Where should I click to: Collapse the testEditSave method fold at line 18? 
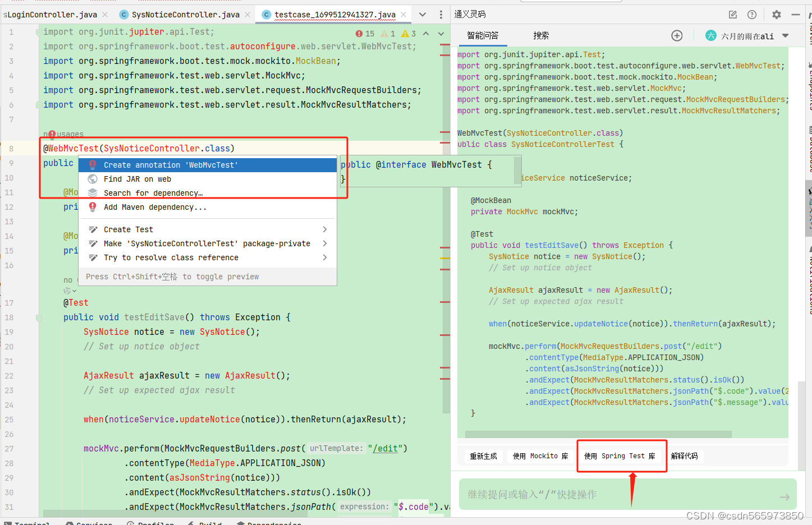(39, 317)
